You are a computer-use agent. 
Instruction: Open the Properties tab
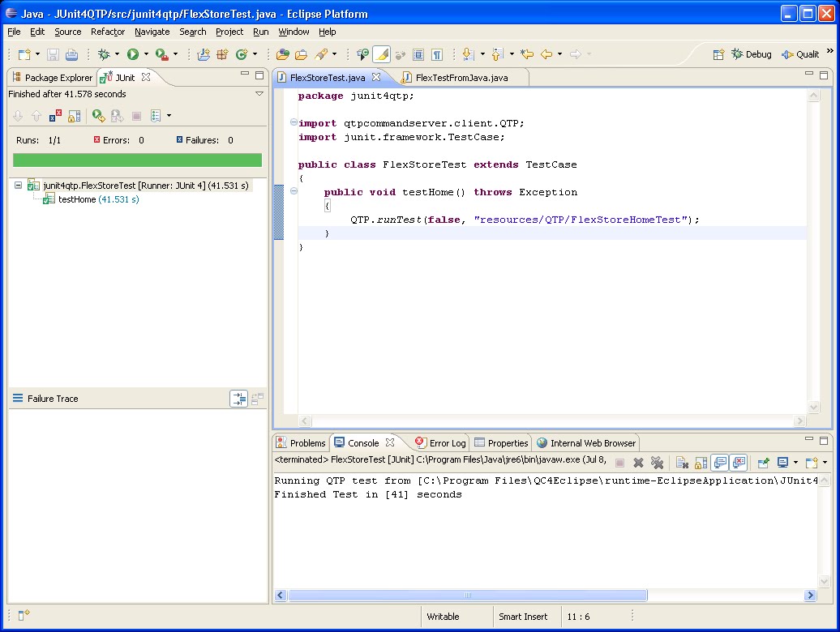(501, 443)
